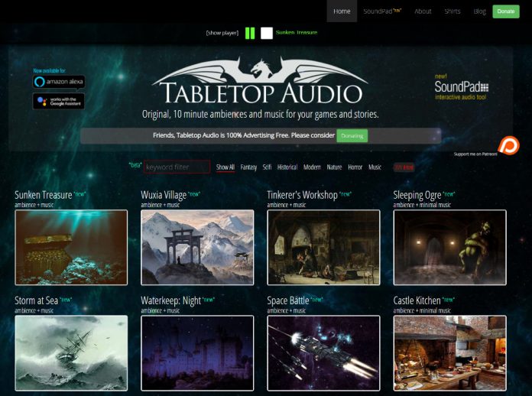Viewport: 532px width, 396px height.
Task: Filter ambiences by Scifi
Action: pos(267,167)
